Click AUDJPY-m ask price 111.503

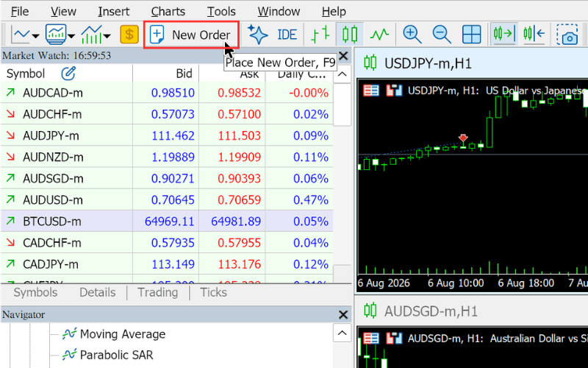click(240, 135)
